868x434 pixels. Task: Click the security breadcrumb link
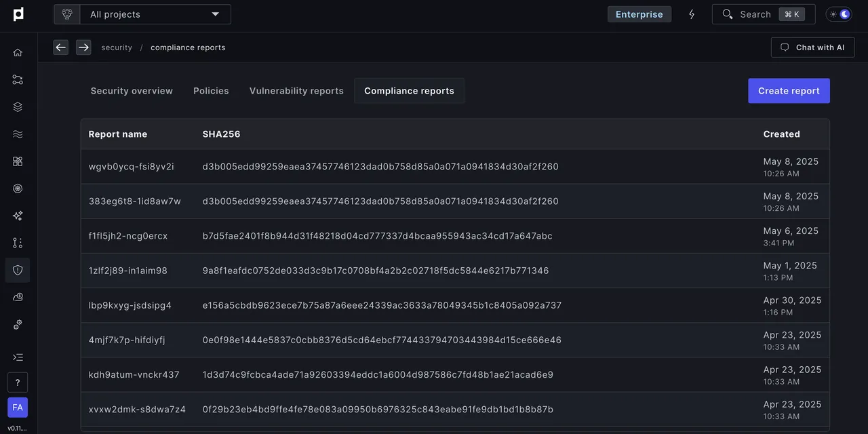pos(117,47)
